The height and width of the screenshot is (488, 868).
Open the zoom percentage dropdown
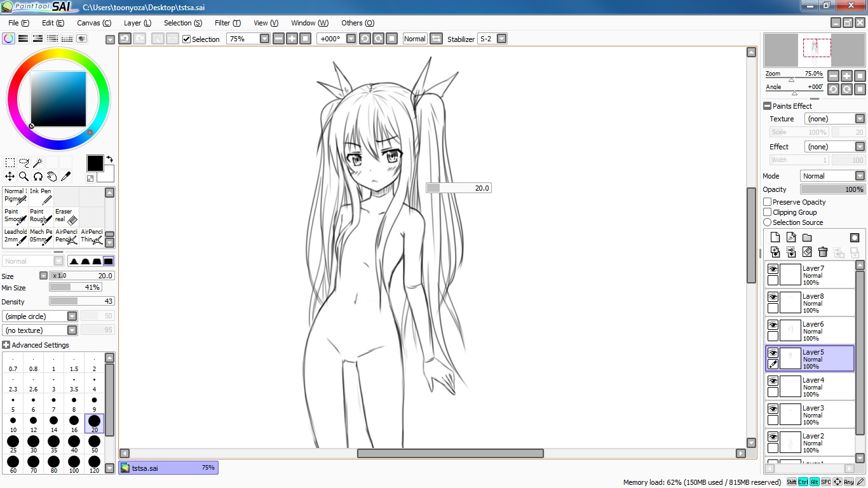pyautogui.click(x=265, y=39)
